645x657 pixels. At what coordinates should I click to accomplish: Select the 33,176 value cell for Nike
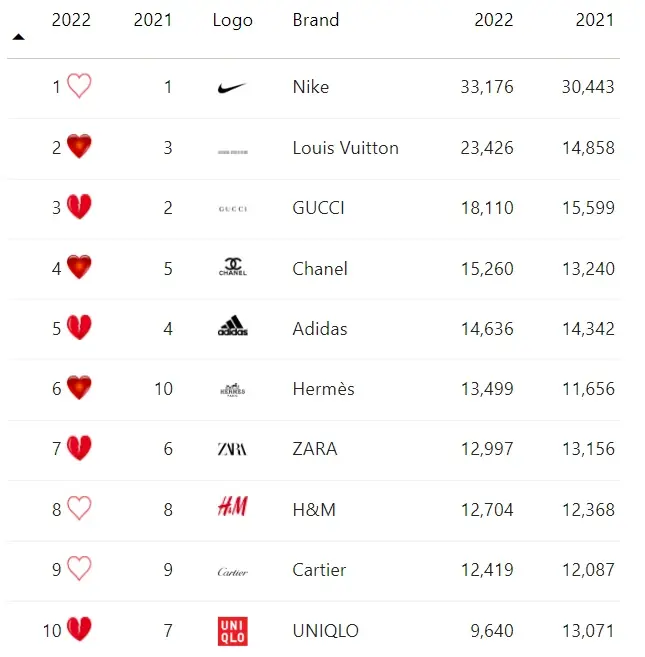click(x=487, y=87)
